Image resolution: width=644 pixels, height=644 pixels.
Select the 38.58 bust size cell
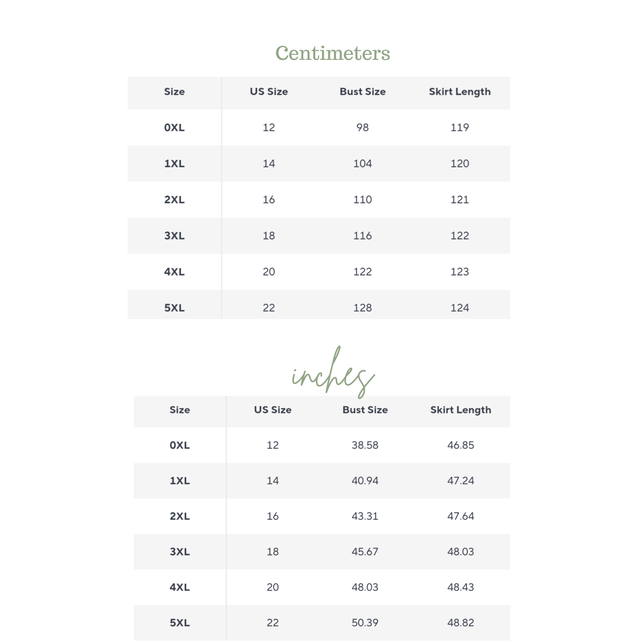pyautogui.click(x=365, y=445)
